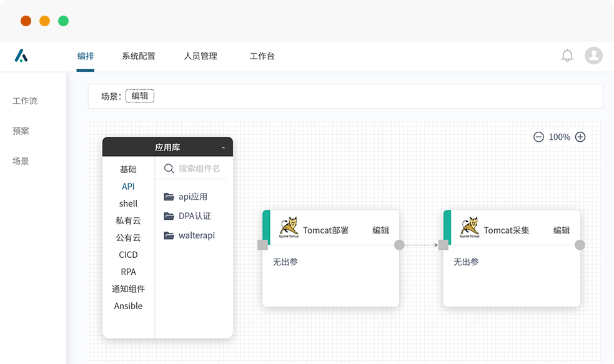Open the user avatar profile
Image resolution: width=614 pixels, height=364 pixels.
tap(593, 56)
